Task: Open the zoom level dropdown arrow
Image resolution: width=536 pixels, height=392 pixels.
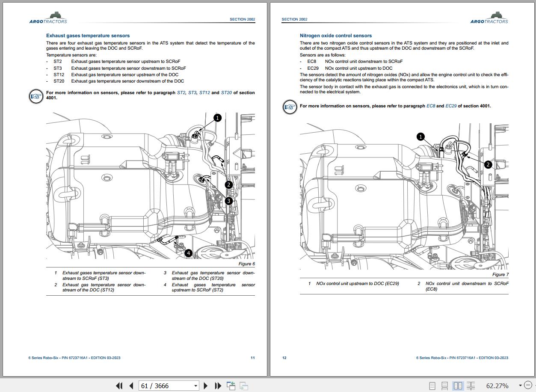Action: tap(520, 386)
